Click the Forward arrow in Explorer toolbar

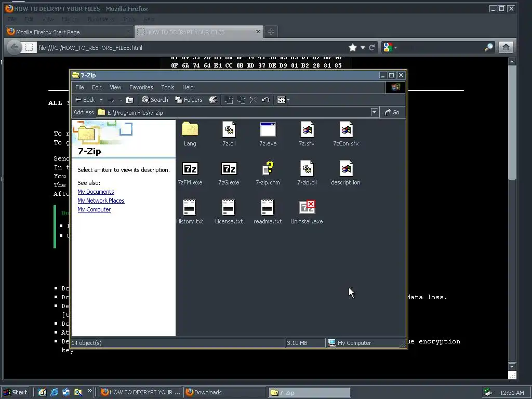click(111, 100)
